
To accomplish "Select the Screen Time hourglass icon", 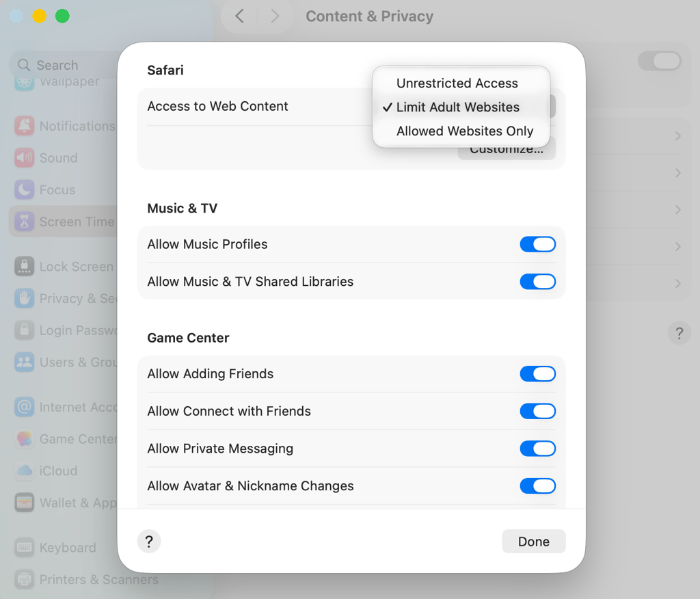I will pyautogui.click(x=24, y=222).
